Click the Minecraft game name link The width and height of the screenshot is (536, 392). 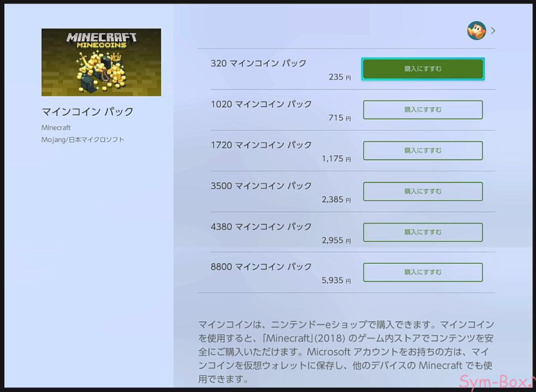[56, 128]
